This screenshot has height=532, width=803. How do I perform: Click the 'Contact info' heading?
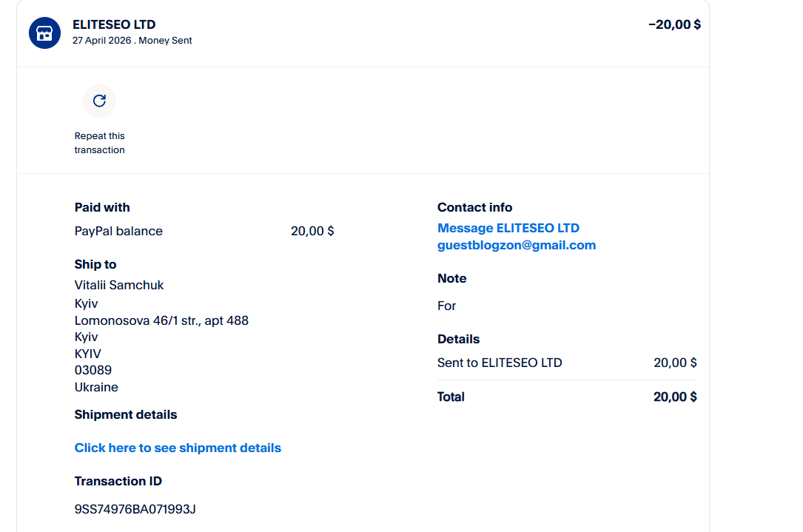pos(474,207)
